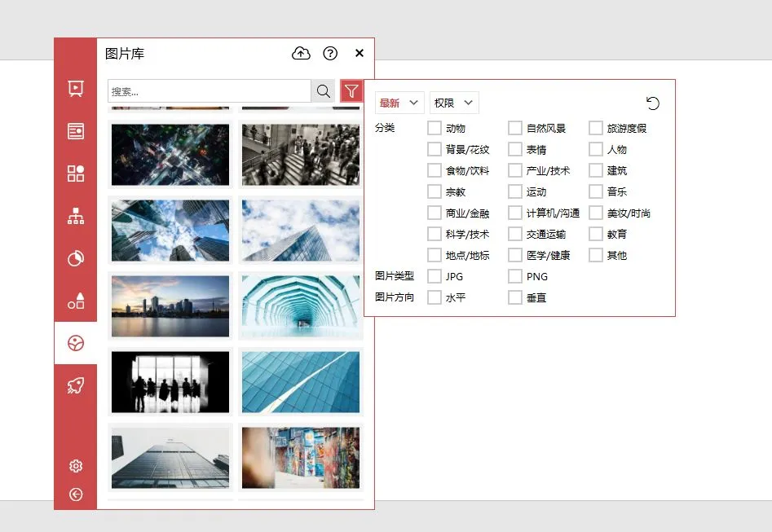The width and height of the screenshot is (772, 532).
Task: Enable the 运动 checkbox
Action: (x=515, y=191)
